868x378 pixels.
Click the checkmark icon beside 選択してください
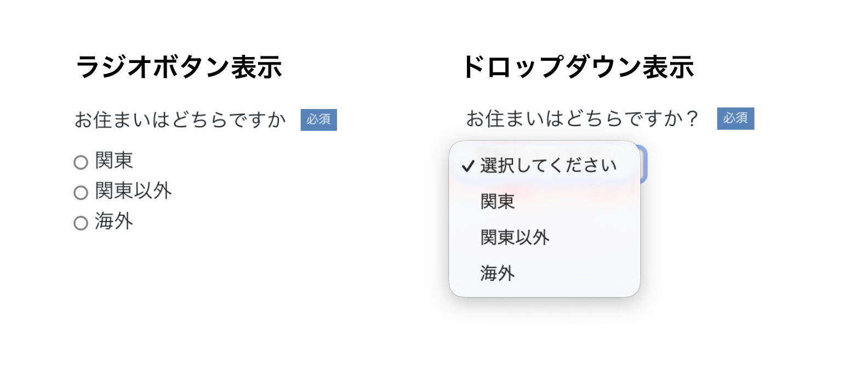click(467, 166)
